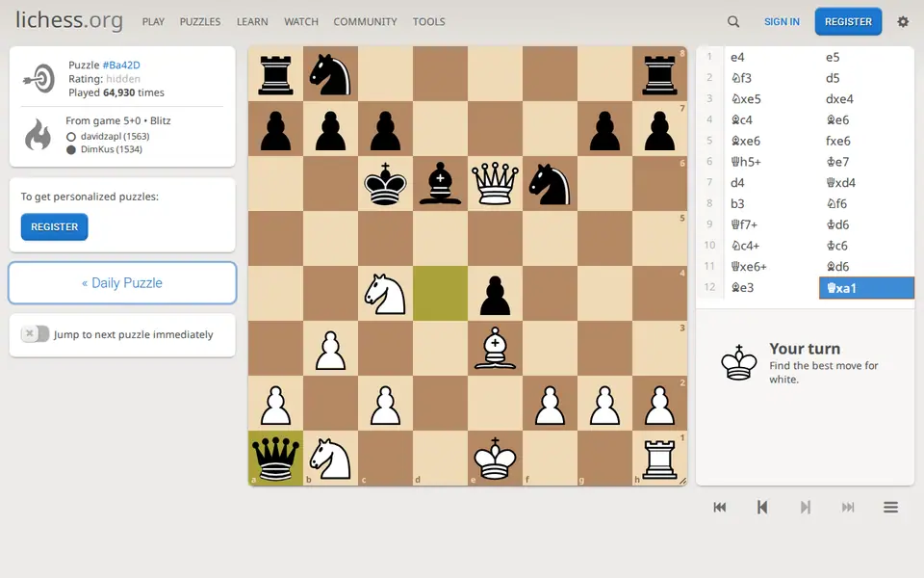Step forward one move
Image resolution: width=924 pixels, height=578 pixels.
[x=806, y=508]
